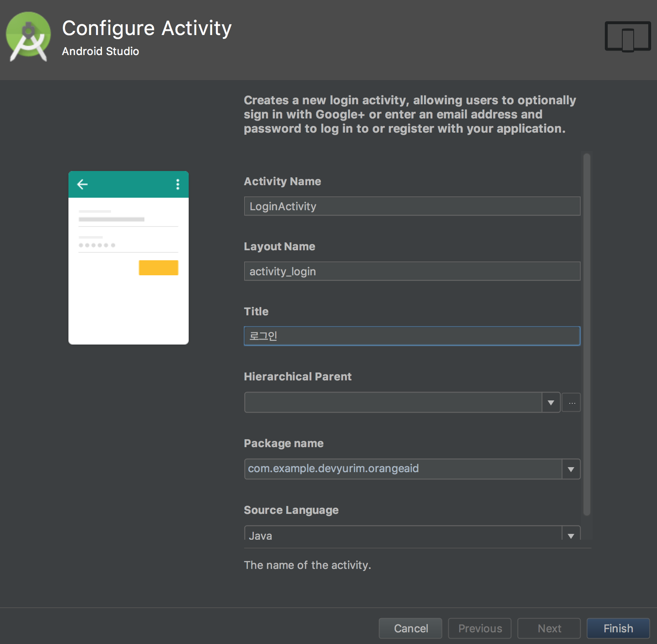Click the back arrow in login preview
Viewport: 657px width, 644px height.
tap(83, 184)
